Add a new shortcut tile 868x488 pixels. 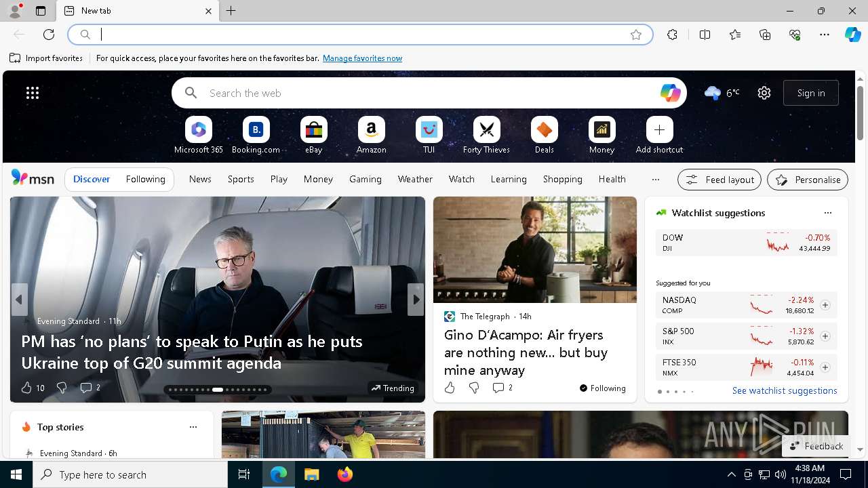point(659,135)
